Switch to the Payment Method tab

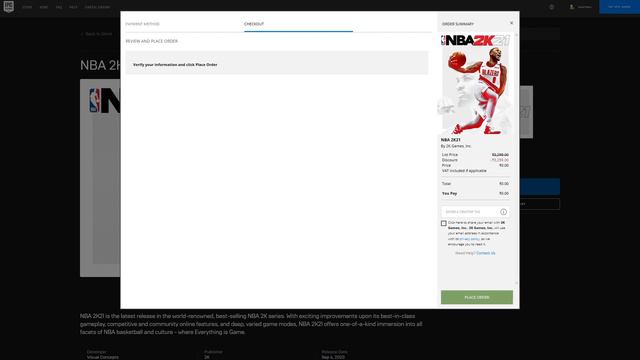click(142, 24)
